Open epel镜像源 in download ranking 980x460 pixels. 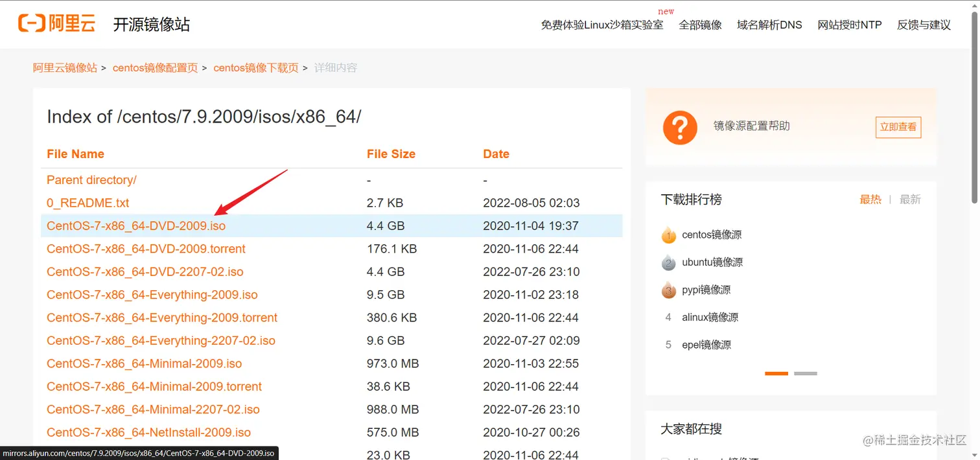pos(706,345)
